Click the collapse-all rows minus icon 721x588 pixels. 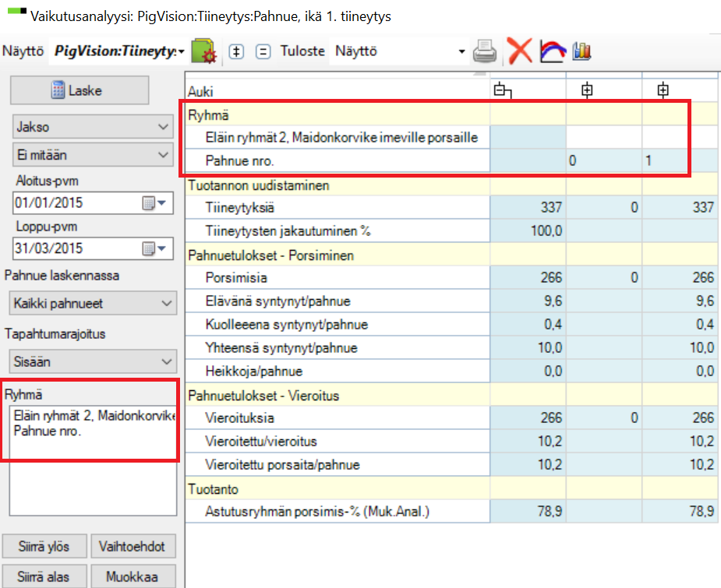coord(263,51)
